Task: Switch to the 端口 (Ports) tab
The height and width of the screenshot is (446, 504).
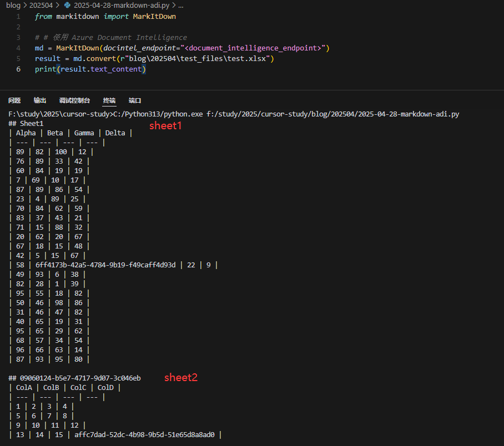Action: pyautogui.click(x=135, y=100)
